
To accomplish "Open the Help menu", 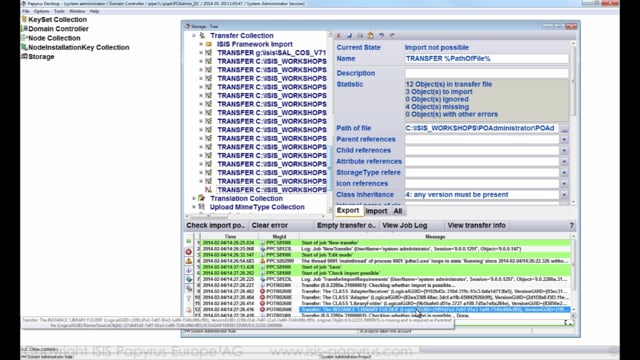I will pos(94,11).
